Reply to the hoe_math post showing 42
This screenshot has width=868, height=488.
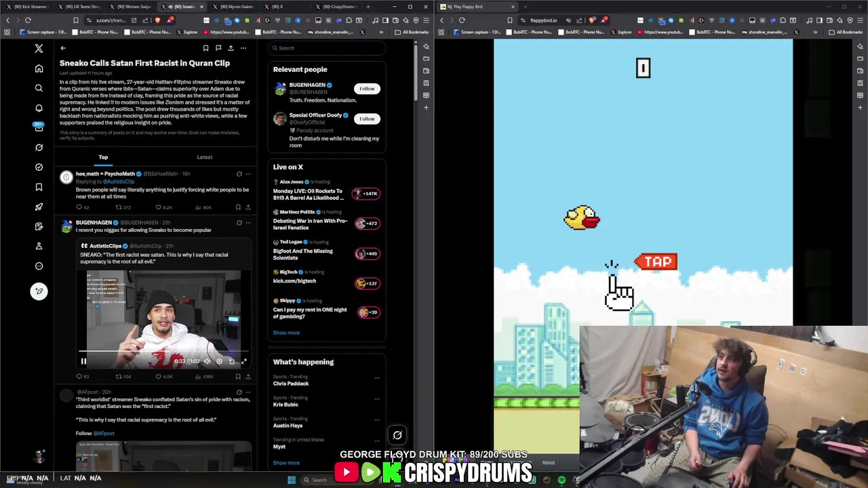(x=82, y=207)
